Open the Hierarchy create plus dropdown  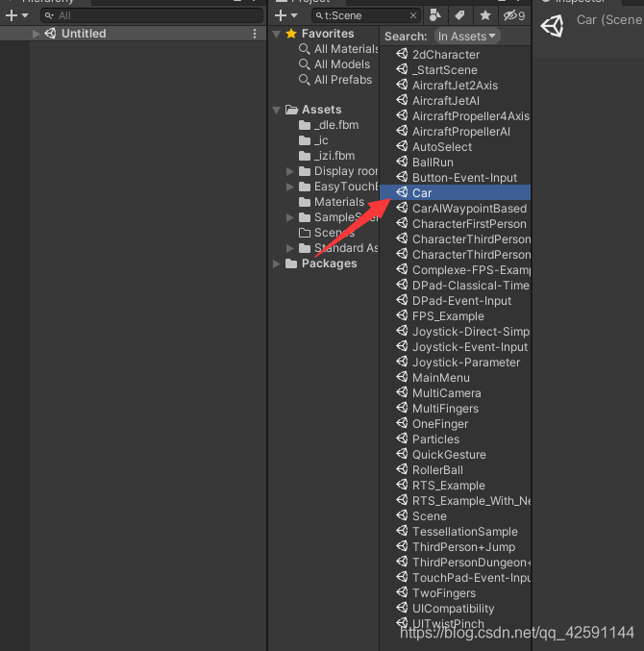(x=16, y=15)
